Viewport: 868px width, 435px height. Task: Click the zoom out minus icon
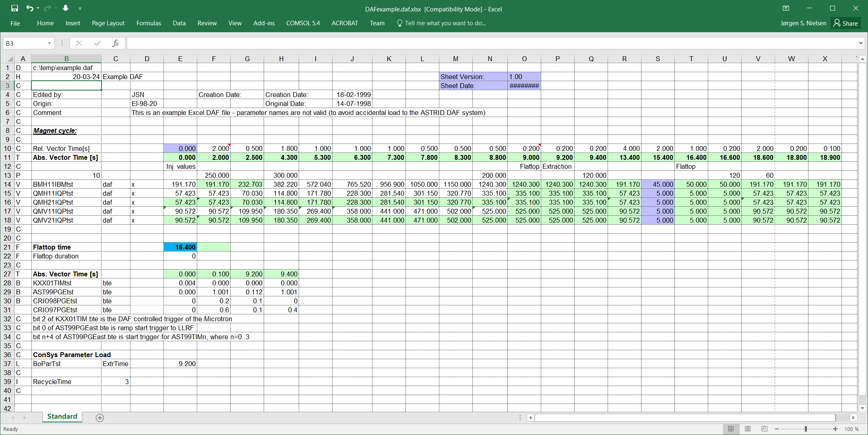point(777,429)
